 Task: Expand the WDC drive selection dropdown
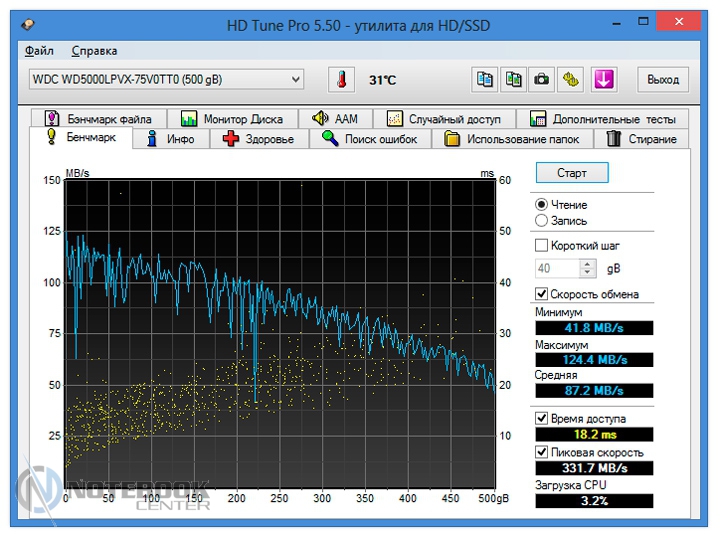click(295, 79)
